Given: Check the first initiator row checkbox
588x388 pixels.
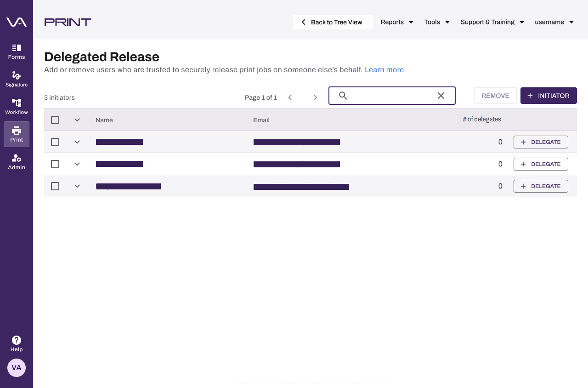Looking at the screenshot, I should (x=55, y=142).
